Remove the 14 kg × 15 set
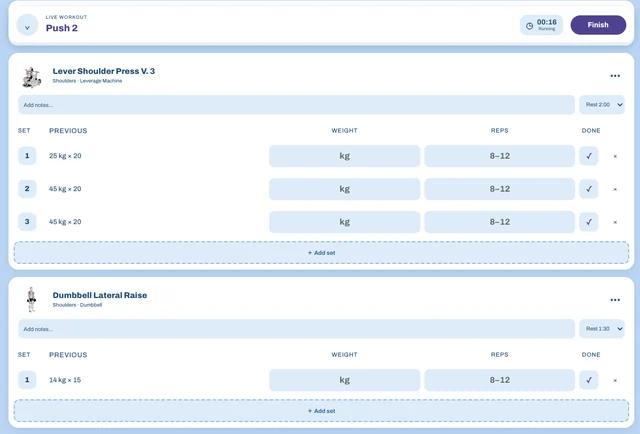Image resolution: width=640 pixels, height=434 pixels. tap(615, 381)
